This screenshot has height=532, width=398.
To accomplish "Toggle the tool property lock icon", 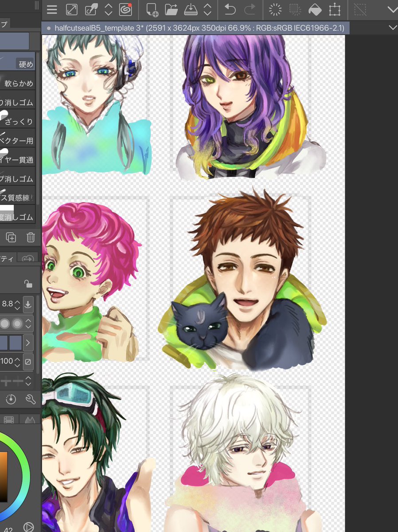I will click(x=28, y=284).
